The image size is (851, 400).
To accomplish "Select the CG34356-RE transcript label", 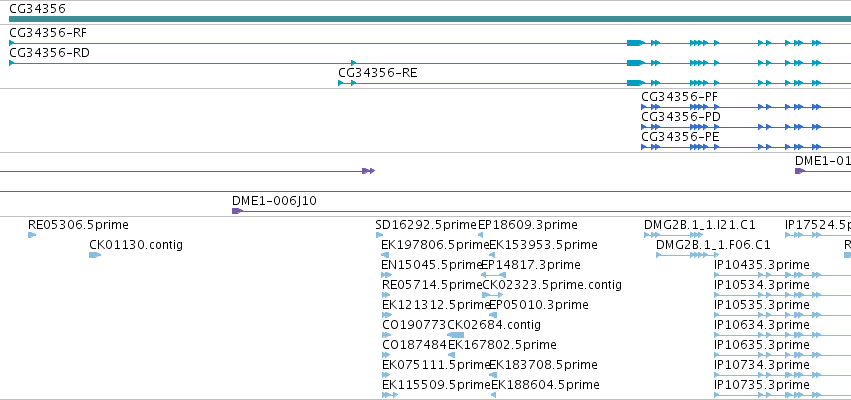I will pyautogui.click(x=378, y=73).
